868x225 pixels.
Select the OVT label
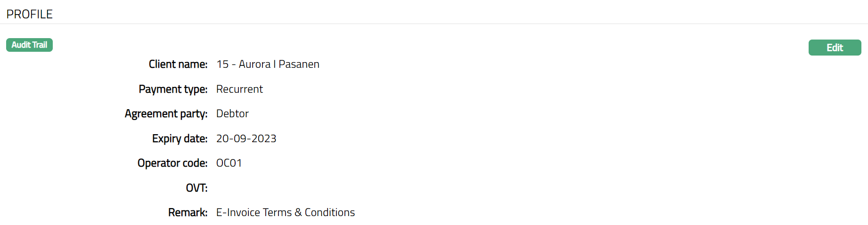tap(197, 188)
